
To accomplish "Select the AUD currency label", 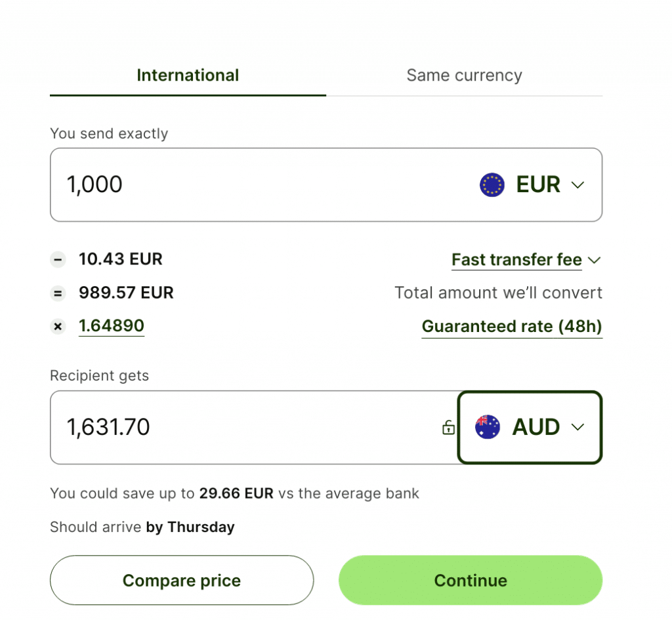I will 536,427.
